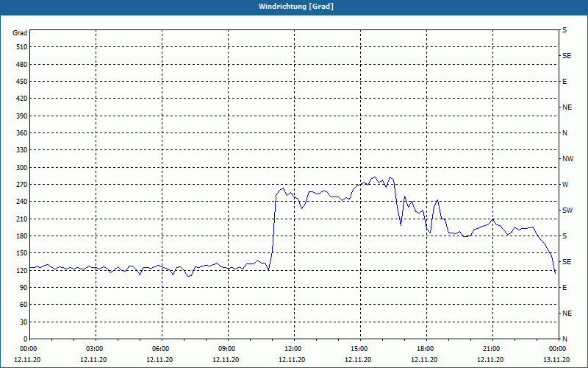Click the 60 degree axis label
This screenshot has height=368, width=588.
pos(24,305)
